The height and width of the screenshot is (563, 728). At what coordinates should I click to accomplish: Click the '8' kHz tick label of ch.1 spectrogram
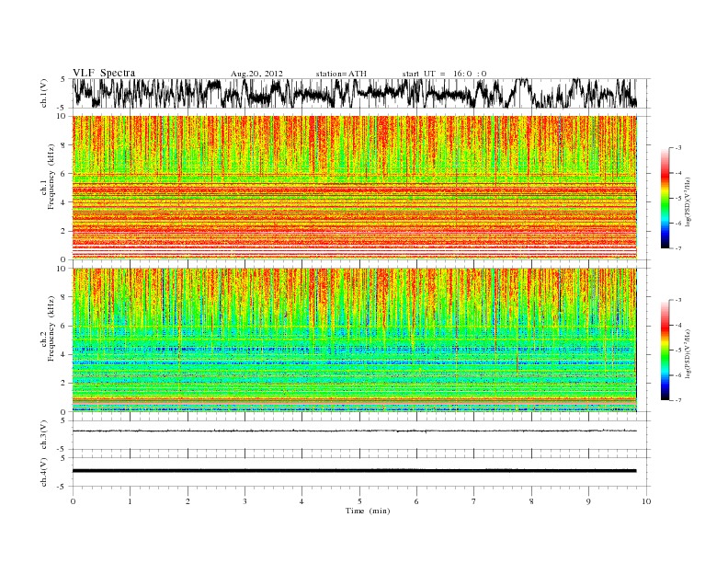(x=63, y=145)
